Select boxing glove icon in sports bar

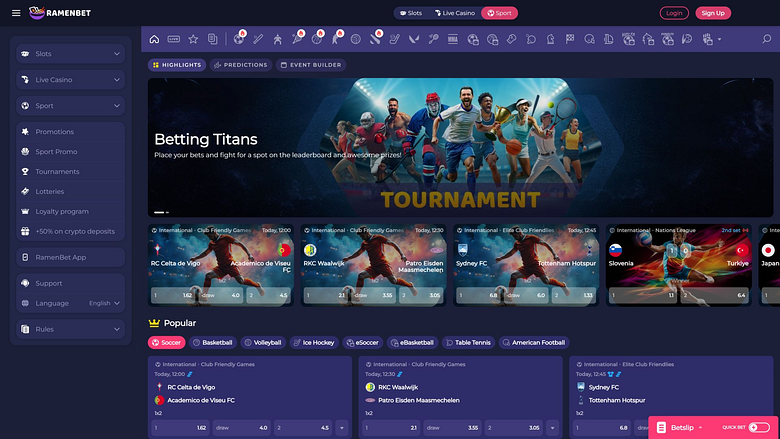point(511,39)
